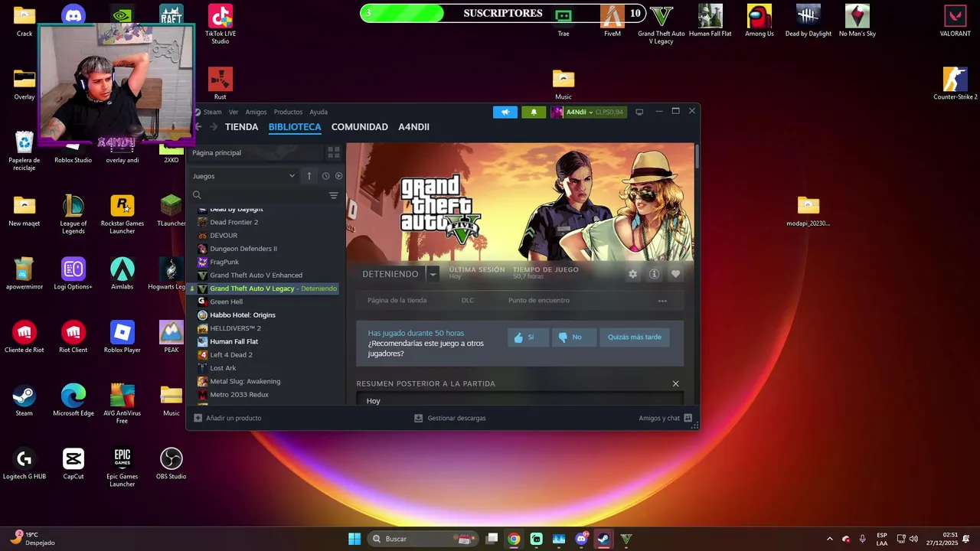The width and height of the screenshot is (980, 551).
Task: Open Steam announcements megaphone button
Action: (x=505, y=112)
